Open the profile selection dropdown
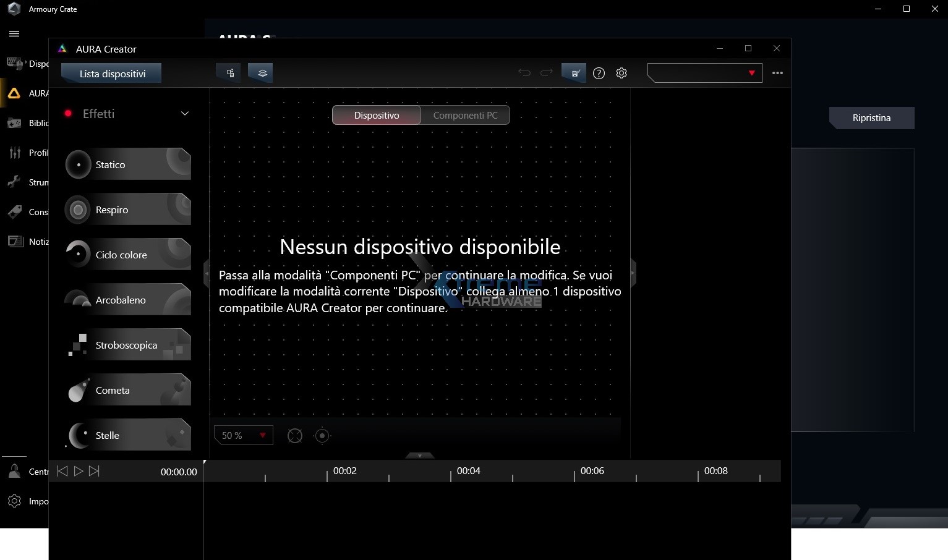 tap(704, 73)
